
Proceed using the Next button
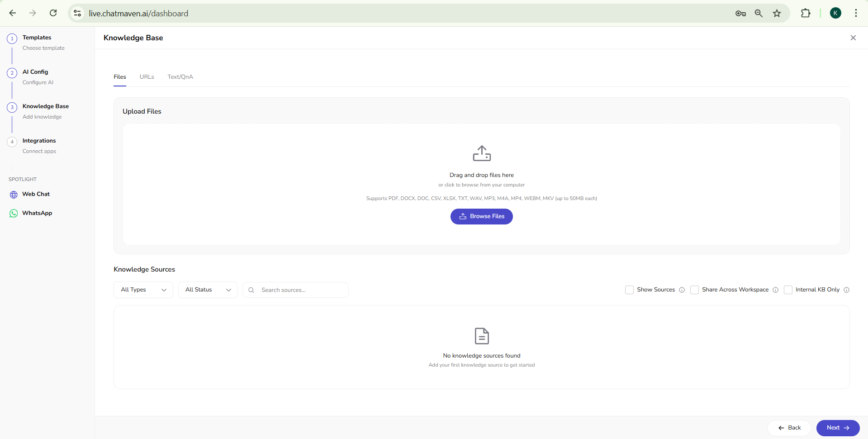[x=838, y=428]
